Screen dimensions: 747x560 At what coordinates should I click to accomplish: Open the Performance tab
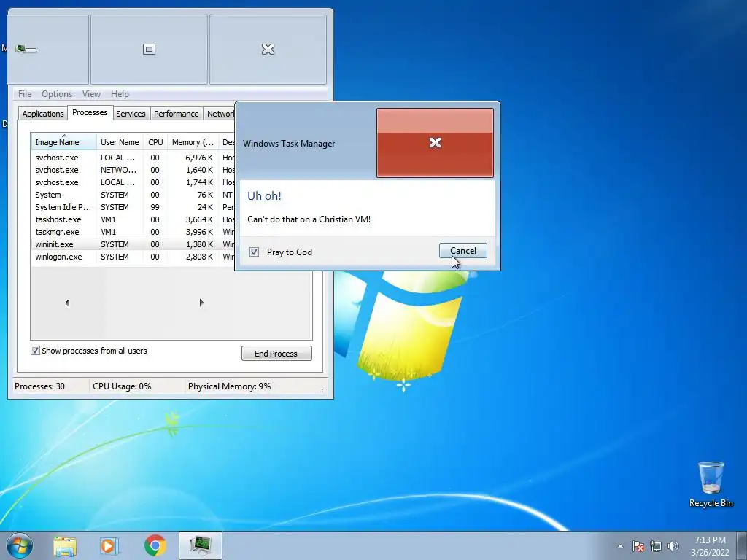[x=177, y=113]
